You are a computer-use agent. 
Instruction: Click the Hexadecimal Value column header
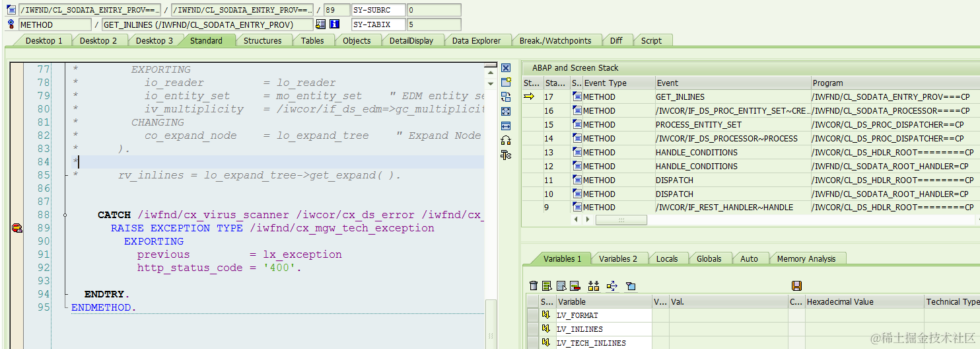tap(864, 301)
